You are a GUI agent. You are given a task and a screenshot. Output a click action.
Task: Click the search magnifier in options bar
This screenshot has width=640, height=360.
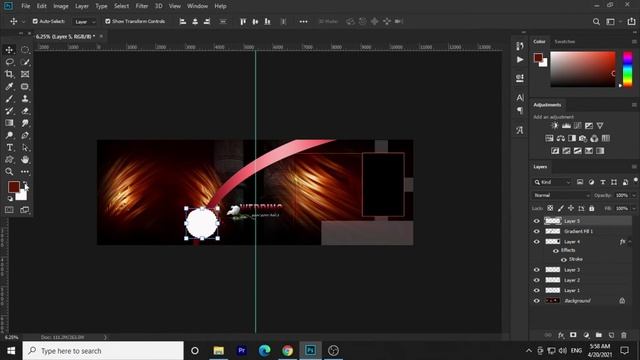[x=596, y=22]
